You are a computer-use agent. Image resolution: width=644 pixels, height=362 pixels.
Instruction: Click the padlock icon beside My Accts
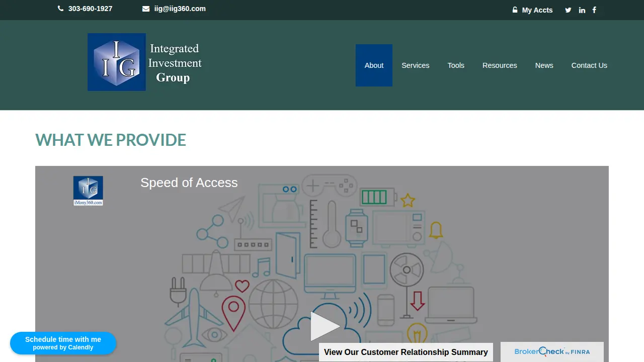click(x=515, y=10)
